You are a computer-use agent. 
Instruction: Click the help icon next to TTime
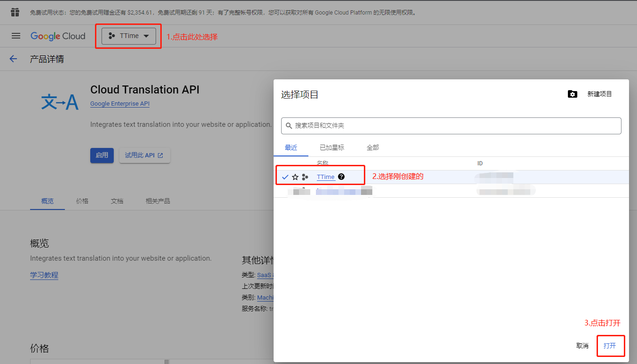(x=341, y=177)
